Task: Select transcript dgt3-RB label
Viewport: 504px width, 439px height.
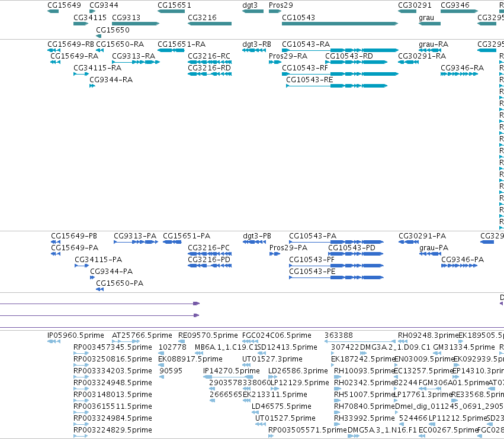Action: (257, 44)
